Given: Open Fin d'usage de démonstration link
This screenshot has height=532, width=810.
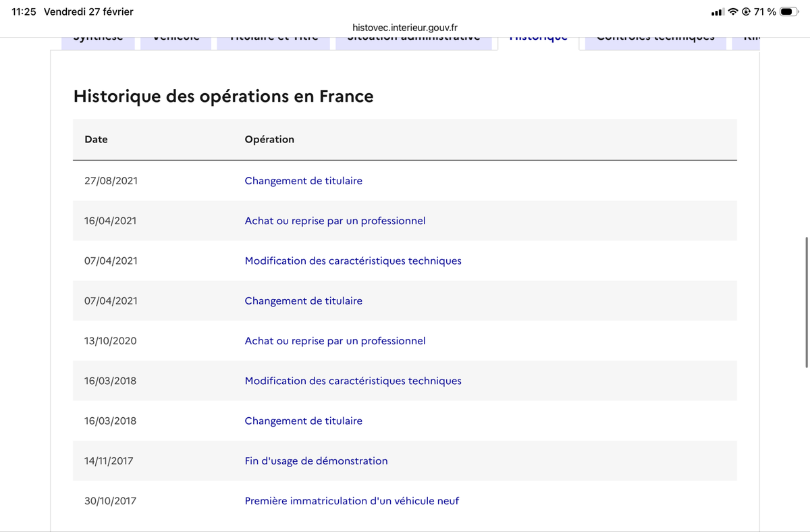Looking at the screenshot, I should 316,461.
